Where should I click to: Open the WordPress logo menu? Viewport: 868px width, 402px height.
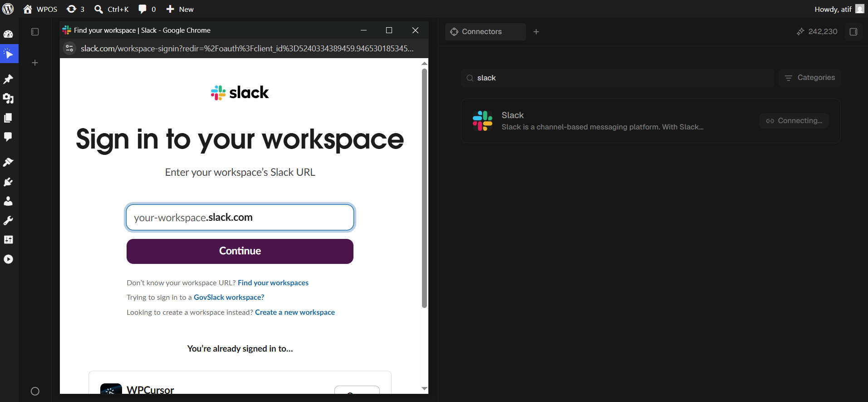[x=8, y=9]
